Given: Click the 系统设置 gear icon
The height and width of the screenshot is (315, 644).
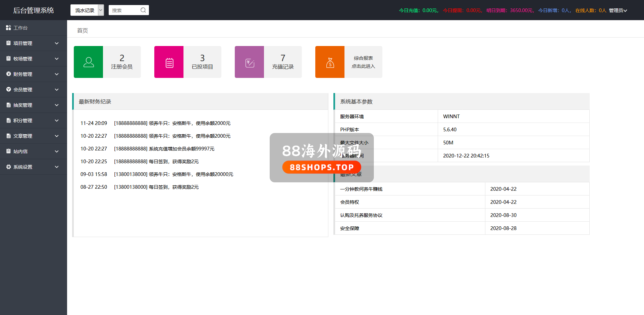Looking at the screenshot, I should 8,167.
